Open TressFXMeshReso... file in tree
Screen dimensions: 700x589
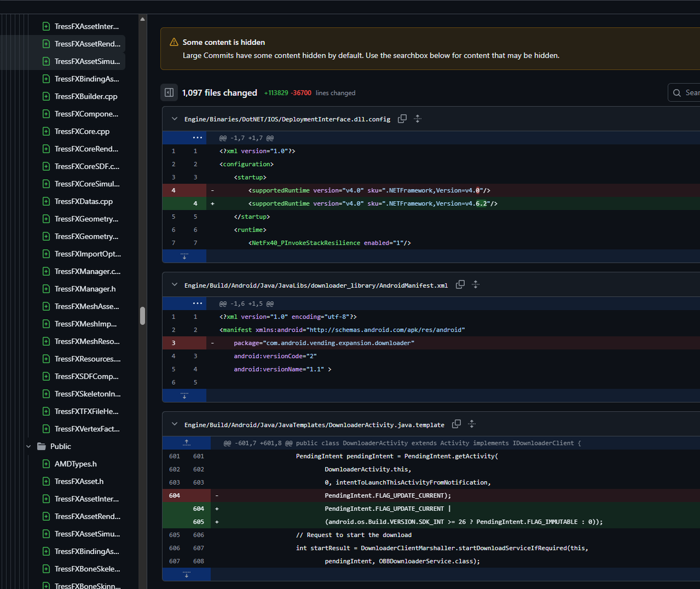[x=86, y=341]
